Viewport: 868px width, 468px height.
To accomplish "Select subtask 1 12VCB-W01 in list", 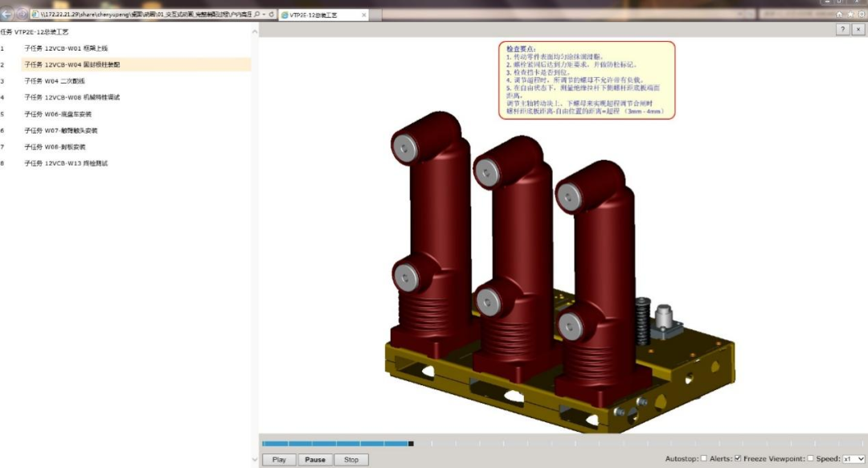I will click(x=66, y=47).
